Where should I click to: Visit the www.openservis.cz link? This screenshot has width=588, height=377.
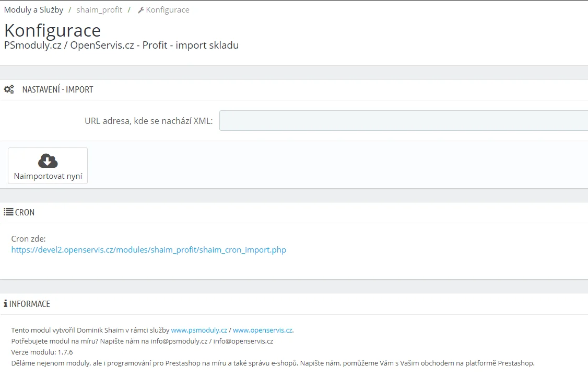point(262,330)
